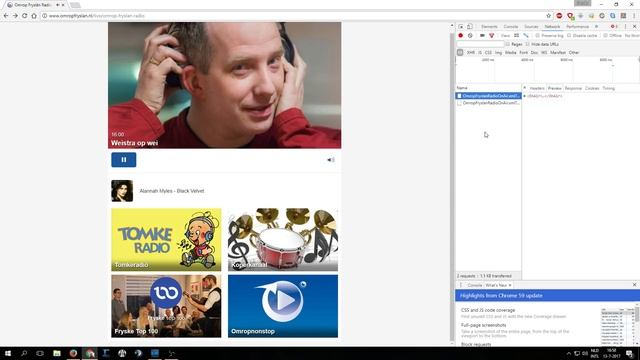
Task: Click the red adblock extension icon
Action: (559, 16)
